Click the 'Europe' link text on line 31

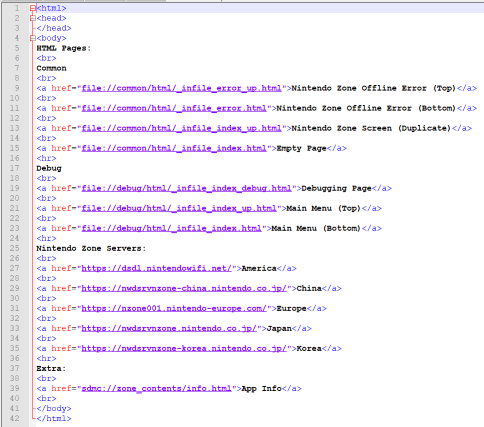coord(291,308)
